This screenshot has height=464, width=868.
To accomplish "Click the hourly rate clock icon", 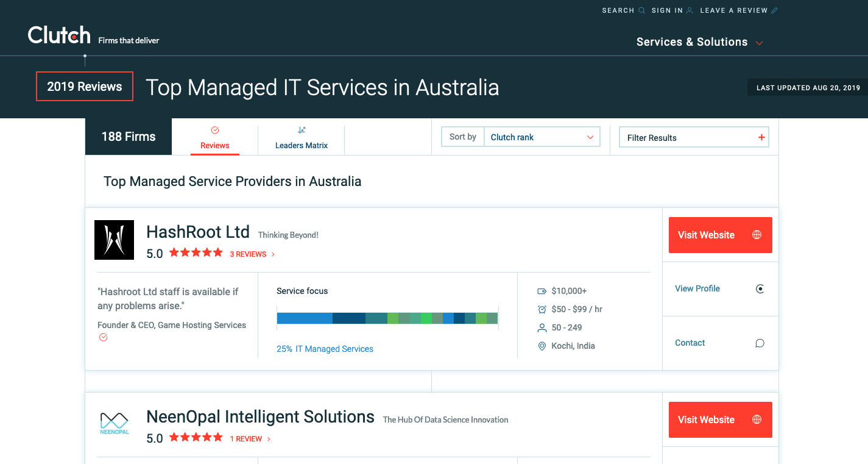I will [542, 309].
